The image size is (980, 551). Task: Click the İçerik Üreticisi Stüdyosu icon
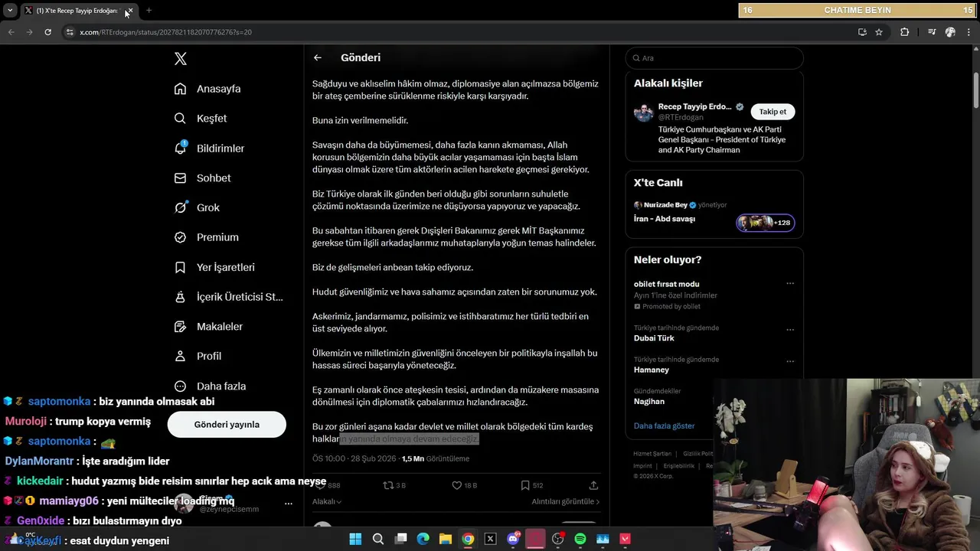pyautogui.click(x=180, y=297)
